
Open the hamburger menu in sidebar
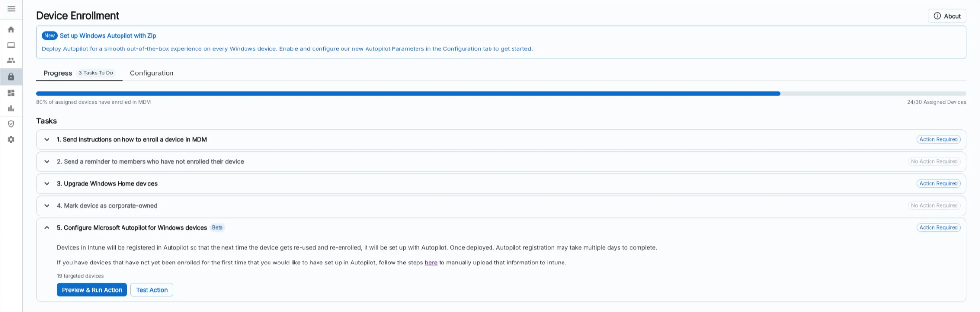[11, 9]
